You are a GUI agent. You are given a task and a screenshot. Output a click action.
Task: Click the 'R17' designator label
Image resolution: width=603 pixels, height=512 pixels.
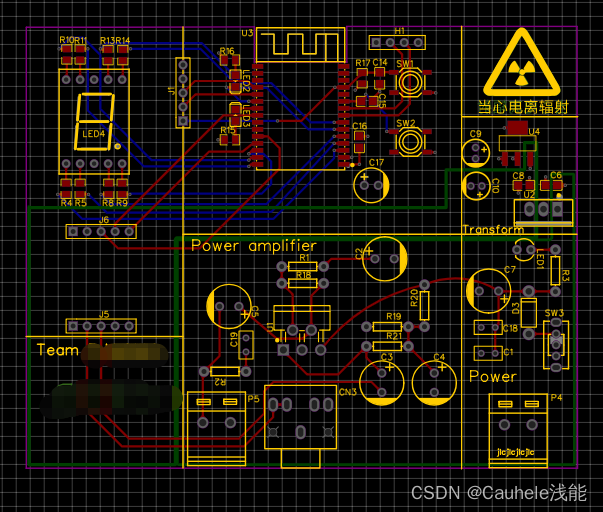(x=363, y=63)
